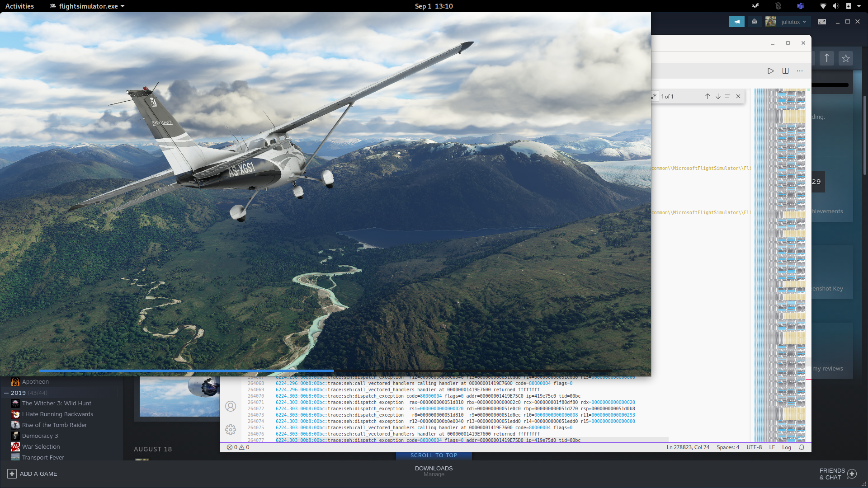This screenshot has width=868, height=488.
Task: Change indentation via Spaces: 4
Action: coord(728,447)
